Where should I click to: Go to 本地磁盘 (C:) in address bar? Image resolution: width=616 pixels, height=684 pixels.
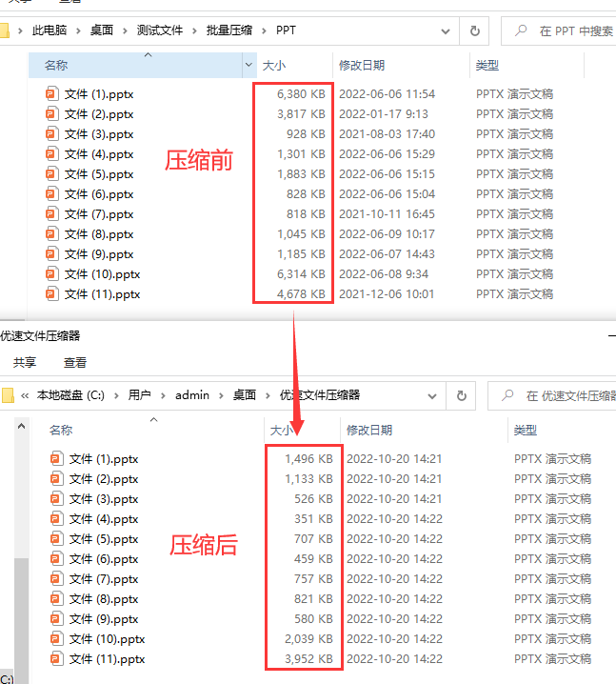pos(70,395)
